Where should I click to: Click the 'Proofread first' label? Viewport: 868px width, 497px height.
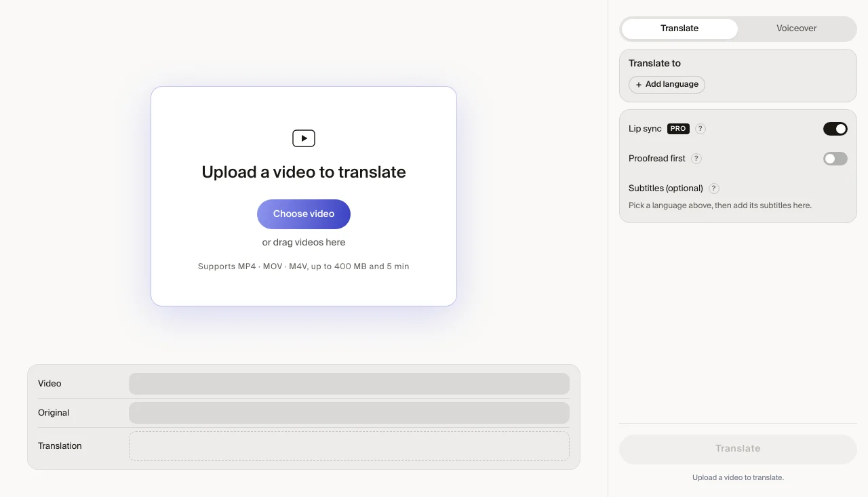point(657,159)
